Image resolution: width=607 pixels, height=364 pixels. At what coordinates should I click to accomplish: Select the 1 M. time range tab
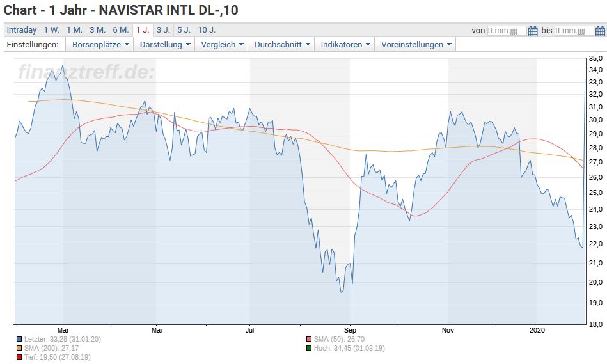(74, 30)
